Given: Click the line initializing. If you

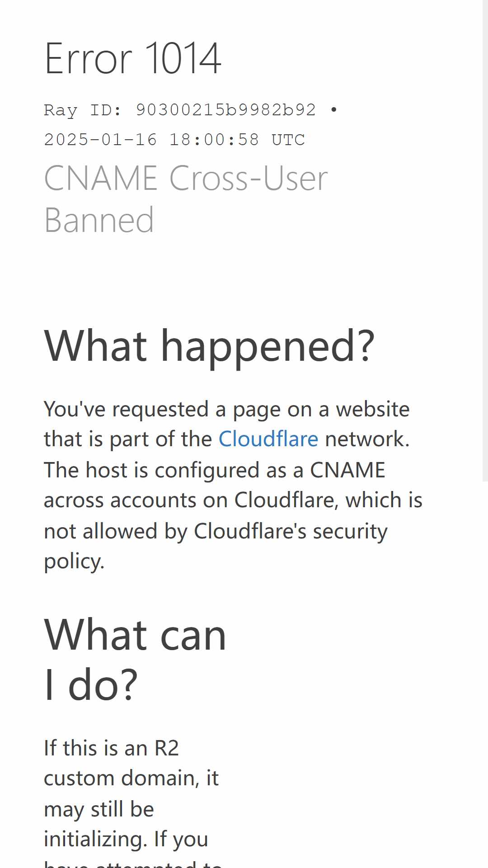Looking at the screenshot, I should click(x=126, y=839).
